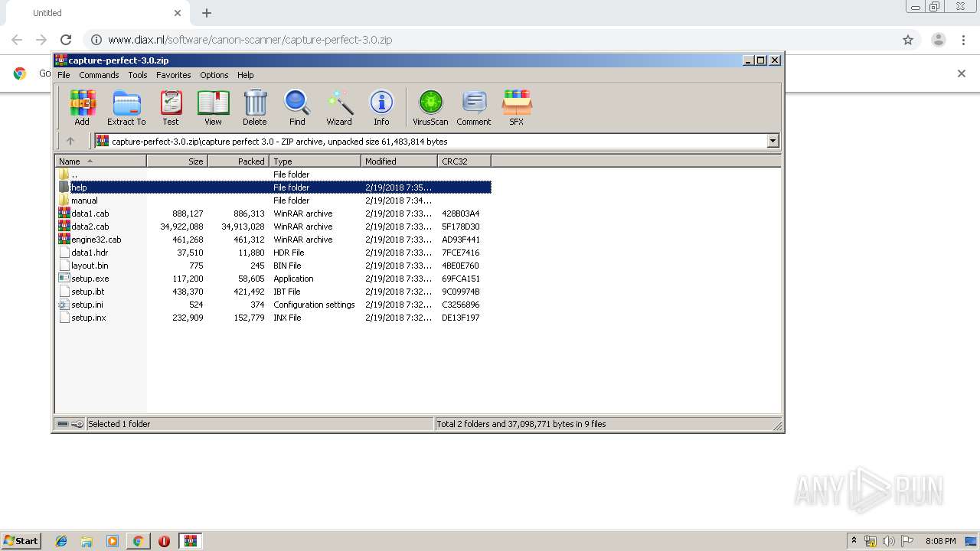
Task: Expand the archive path dropdown
Action: (773, 141)
